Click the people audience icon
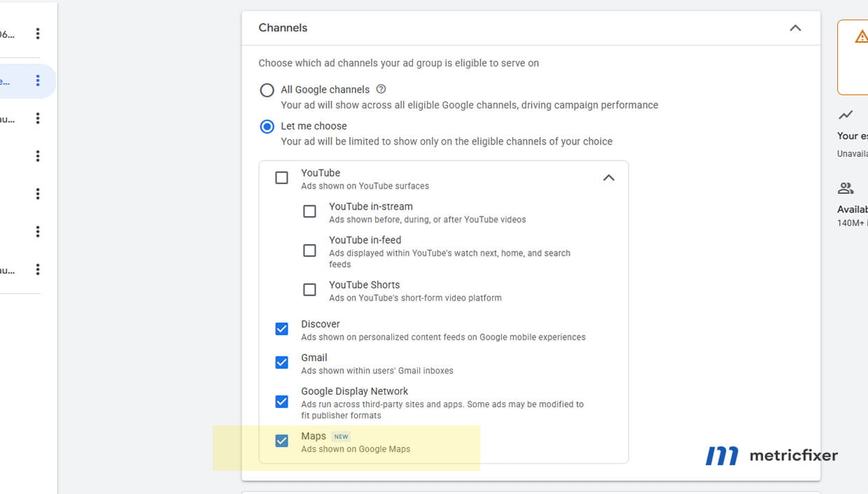868x494 pixels. tap(846, 188)
